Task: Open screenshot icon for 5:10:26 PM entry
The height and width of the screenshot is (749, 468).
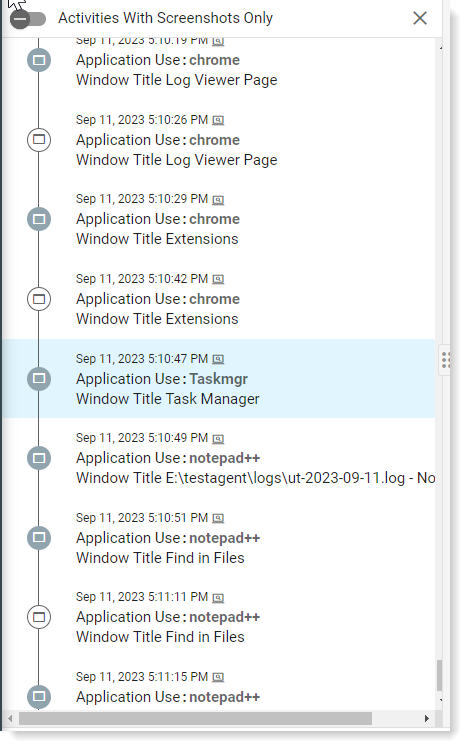Action: pos(218,120)
